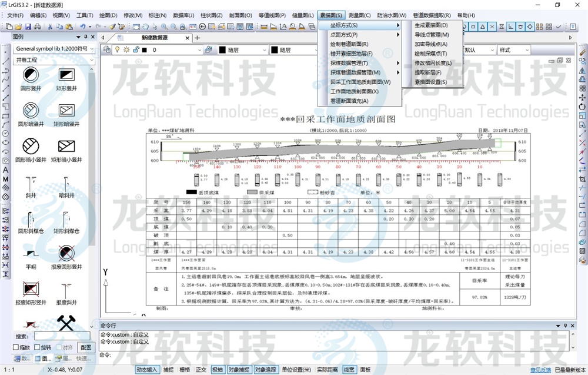588x375 pixels.
Task: Toggle 动态输入 in the status bar
Action: (x=147, y=370)
